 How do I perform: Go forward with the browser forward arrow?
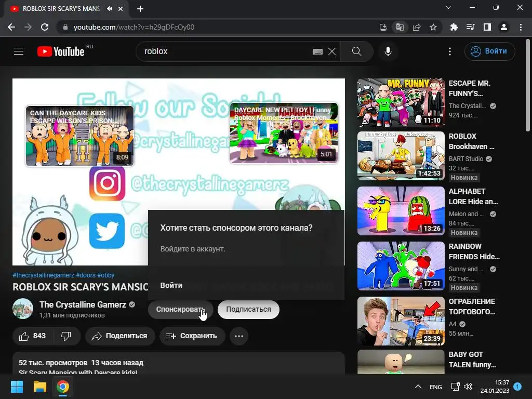(28, 27)
